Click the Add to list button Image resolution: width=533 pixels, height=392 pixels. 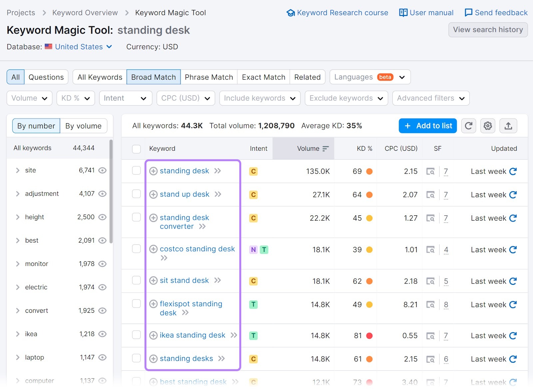428,126
